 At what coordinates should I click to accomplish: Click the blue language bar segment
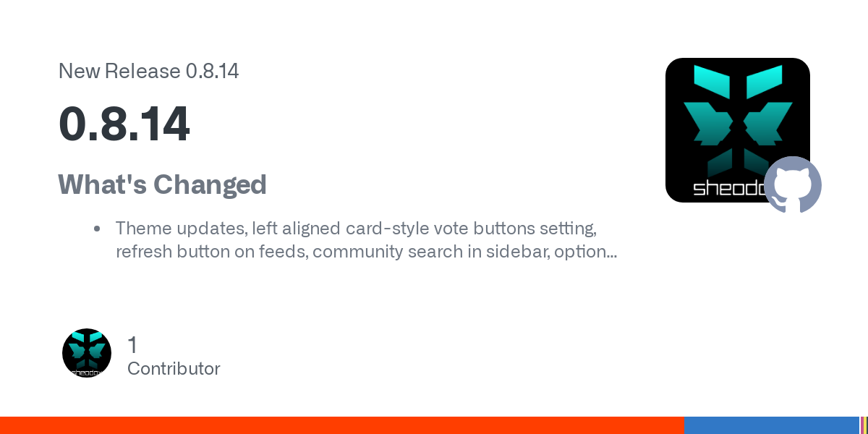click(771, 425)
